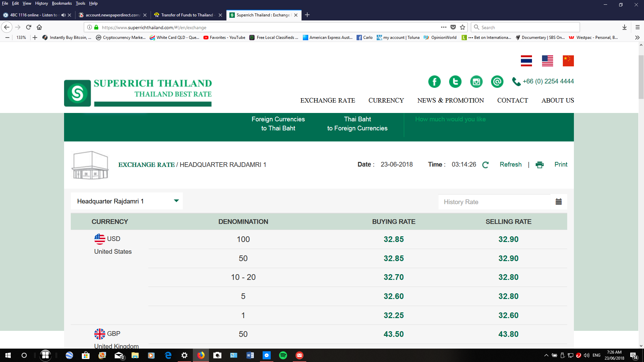Viewport: 644px width, 362px height.
Task: Show more bookmarks toolbar chevron
Action: (637, 38)
